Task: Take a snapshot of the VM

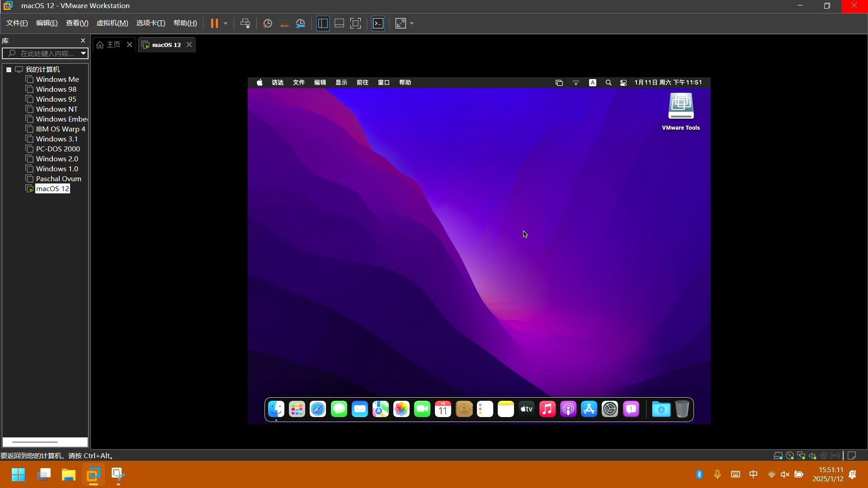Action: [x=267, y=23]
